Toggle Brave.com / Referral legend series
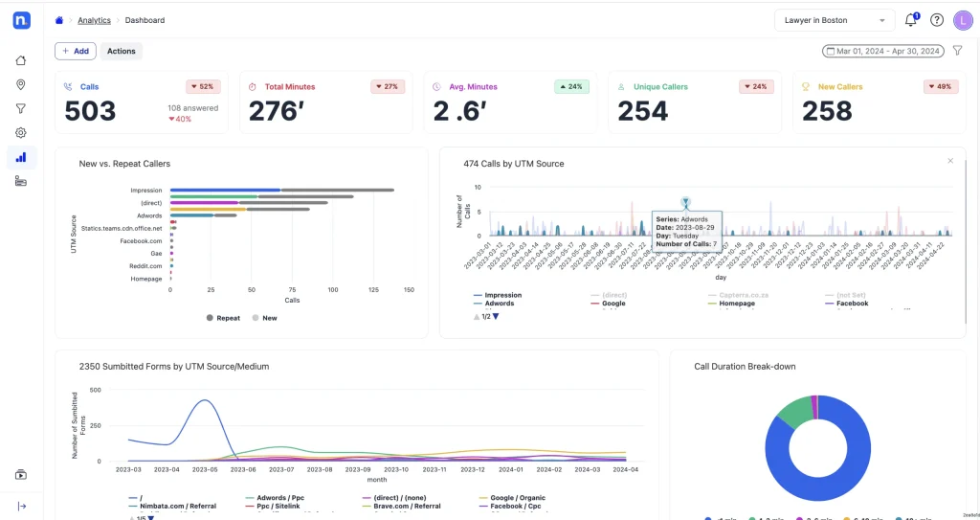The height and width of the screenshot is (520, 980). 401,507
